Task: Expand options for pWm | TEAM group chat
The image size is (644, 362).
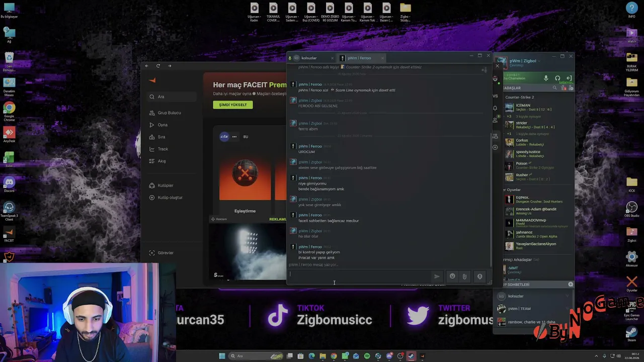Action: 568,309
